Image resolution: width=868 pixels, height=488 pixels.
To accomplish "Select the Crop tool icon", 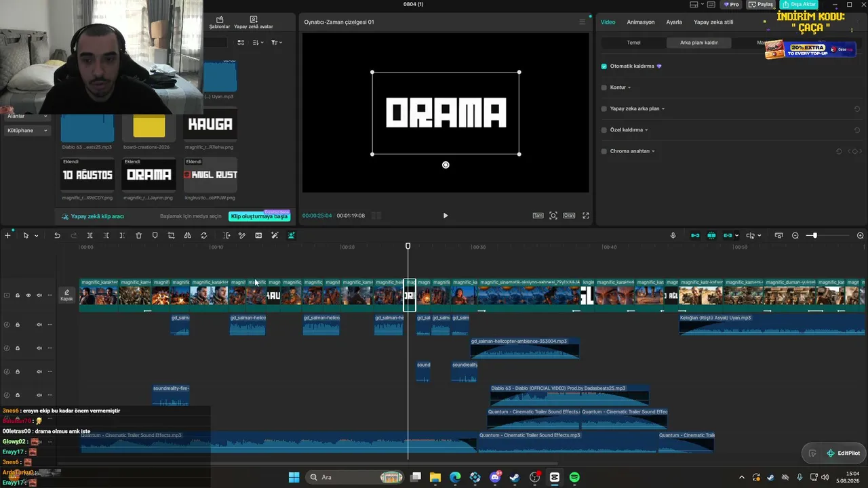I will click(x=171, y=235).
